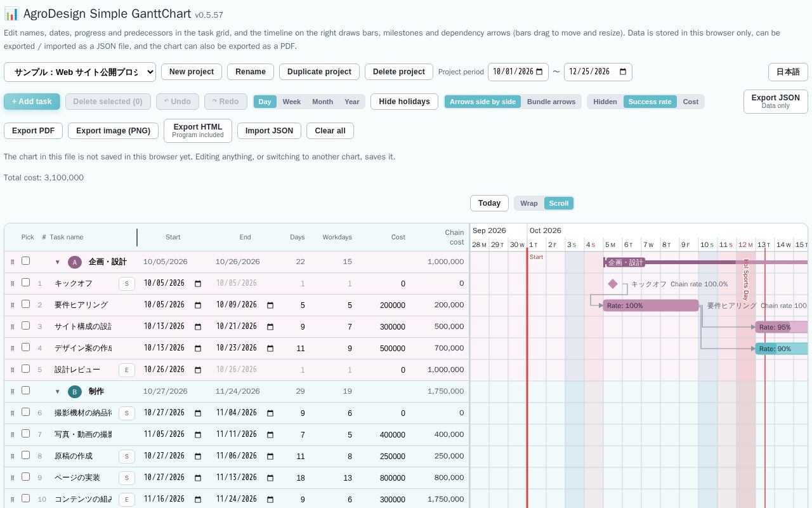
Task: Switch language with the 日本語 button
Action: (788, 72)
